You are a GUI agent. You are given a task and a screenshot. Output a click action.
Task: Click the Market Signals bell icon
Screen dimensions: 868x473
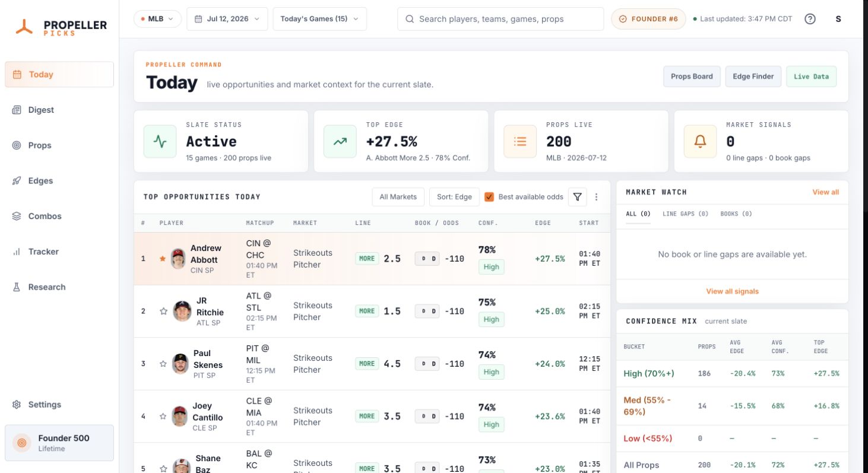[700, 141]
